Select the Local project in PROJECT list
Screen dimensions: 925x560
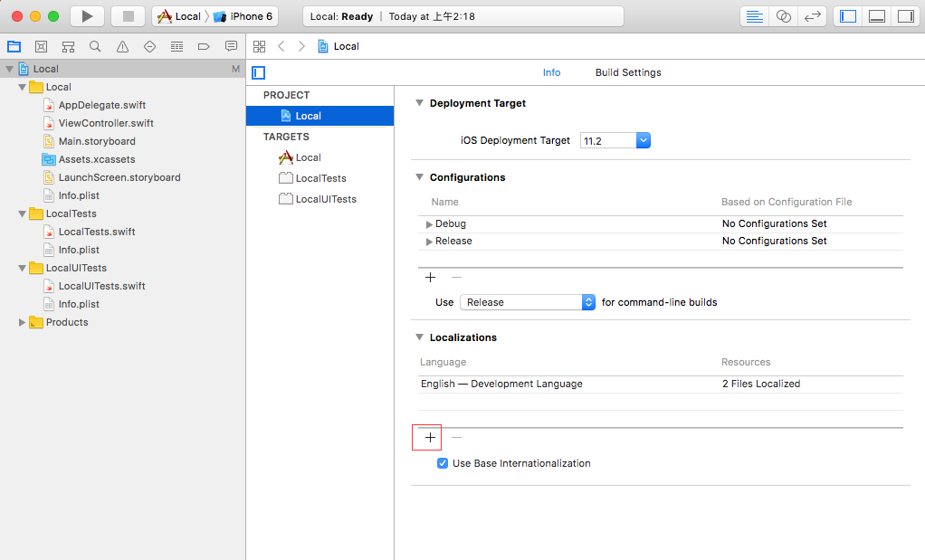(319, 116)
